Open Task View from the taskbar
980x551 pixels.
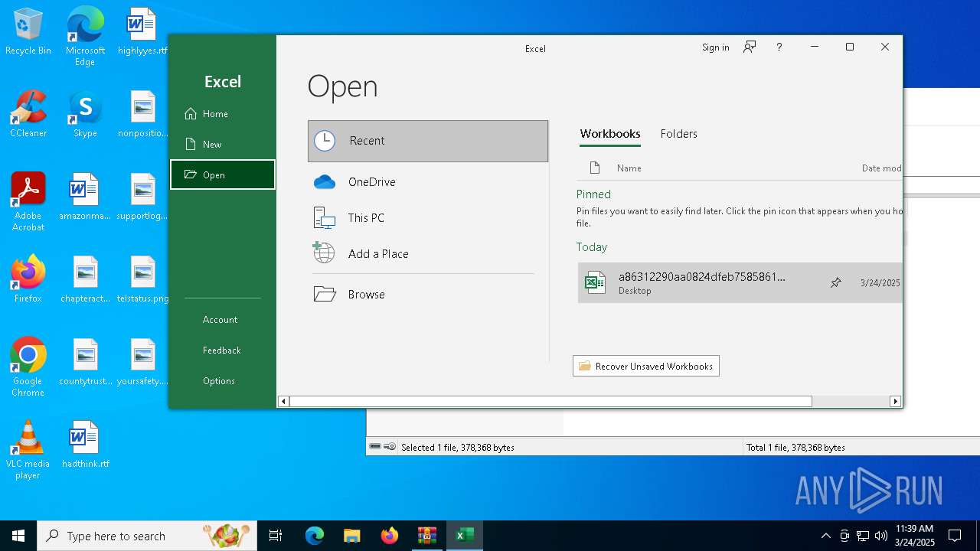276,536
